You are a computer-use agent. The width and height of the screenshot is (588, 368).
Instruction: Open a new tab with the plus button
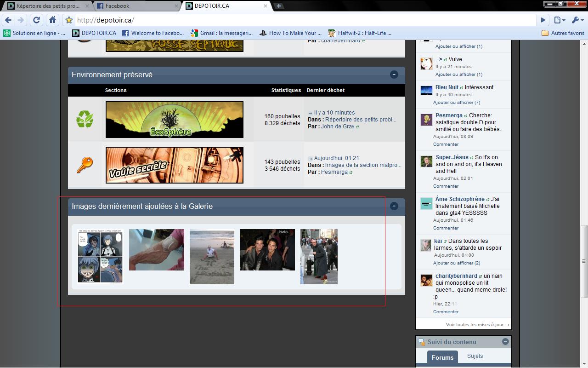(x=279, y=6)
